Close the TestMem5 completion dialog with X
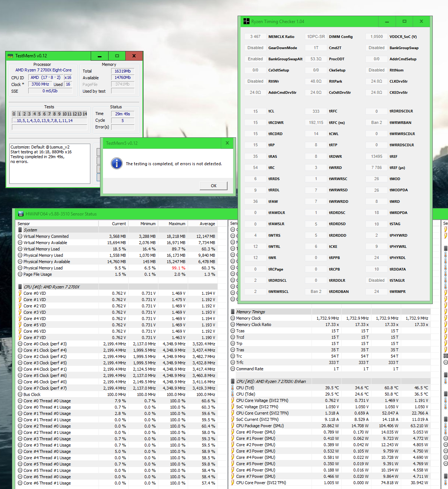The width and height of the screenshot is (448, 489). 227,143
